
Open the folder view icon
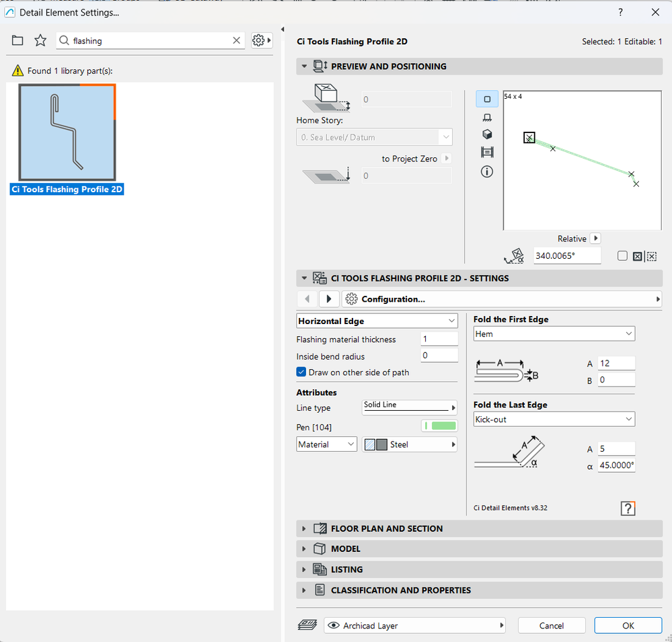pyautogui.click(x=17, y=41)
